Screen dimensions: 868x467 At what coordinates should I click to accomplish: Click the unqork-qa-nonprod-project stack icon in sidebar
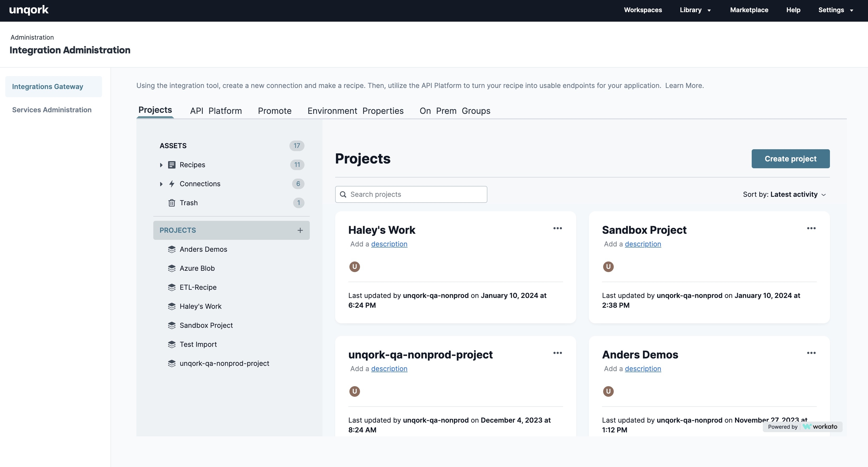coord(172,363)
